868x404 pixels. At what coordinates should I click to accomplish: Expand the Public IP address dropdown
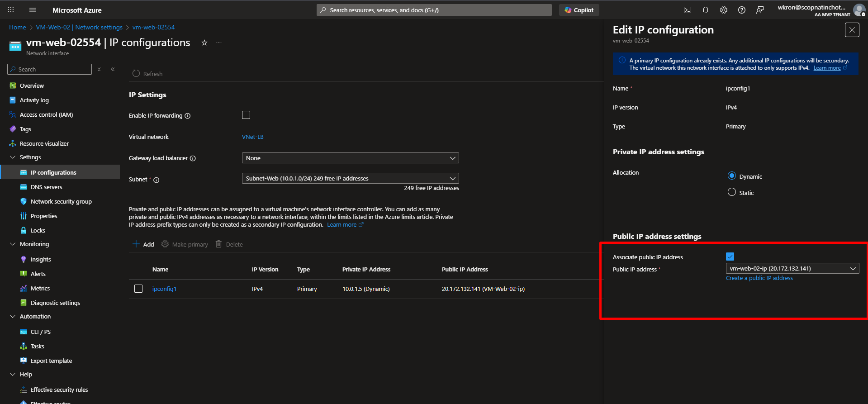pos(792,268)
